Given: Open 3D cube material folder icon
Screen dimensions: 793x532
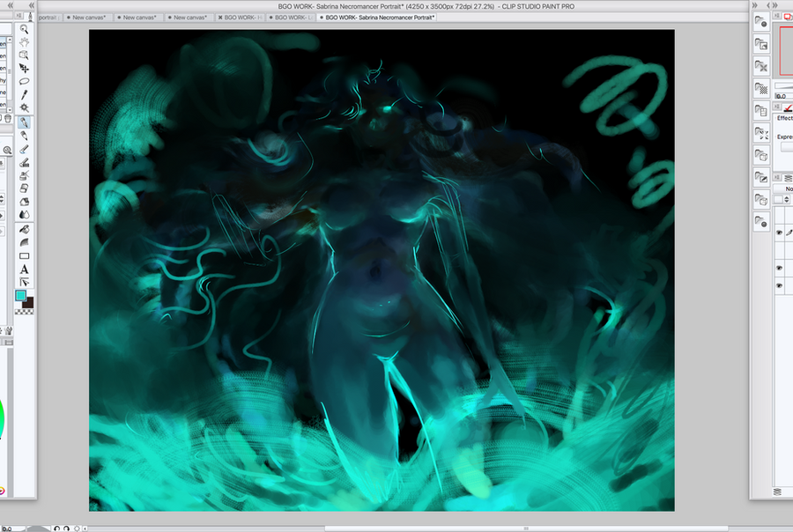Looking at the screenshot, I should coord(761,155).
